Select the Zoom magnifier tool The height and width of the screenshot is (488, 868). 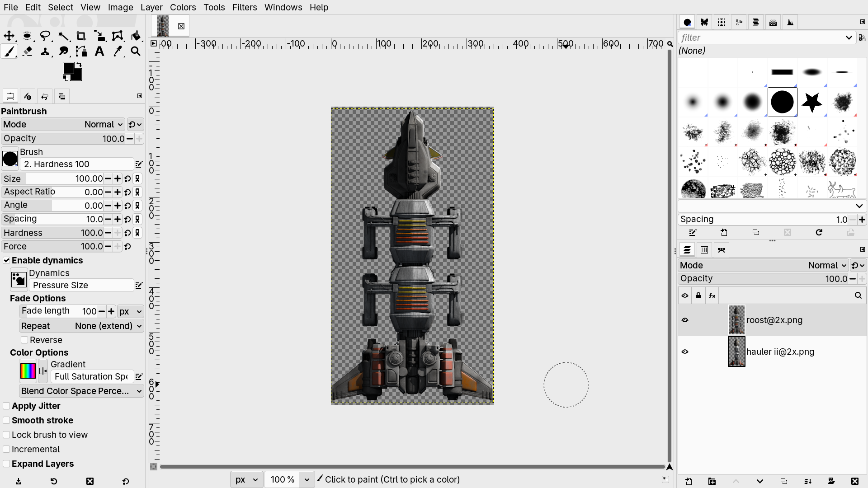pyautogui.click(x=136, y=52)
